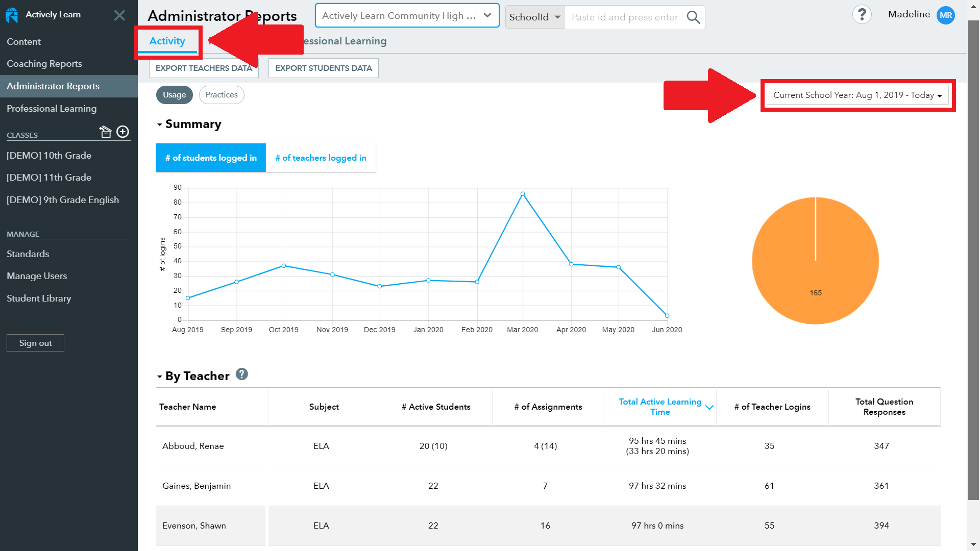
Task: Click Export Teachers Data
Action: coord(203,68)
